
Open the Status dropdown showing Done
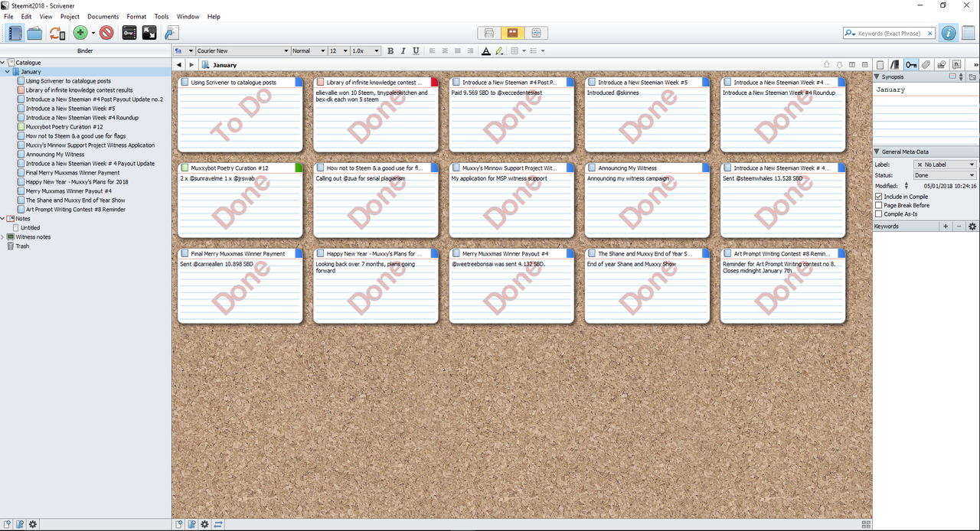946,175
